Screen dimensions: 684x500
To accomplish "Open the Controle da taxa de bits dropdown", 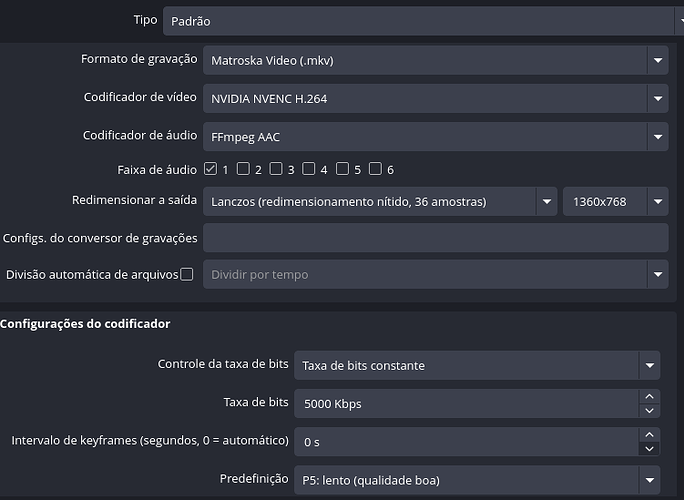I will pyautogui.click(x=476, y=365).
